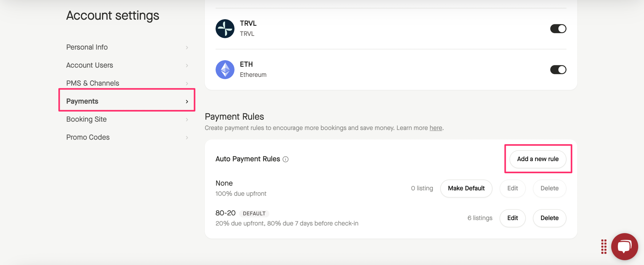Click the Account settings heading
644x265 pixels.
tap(113, 16)
